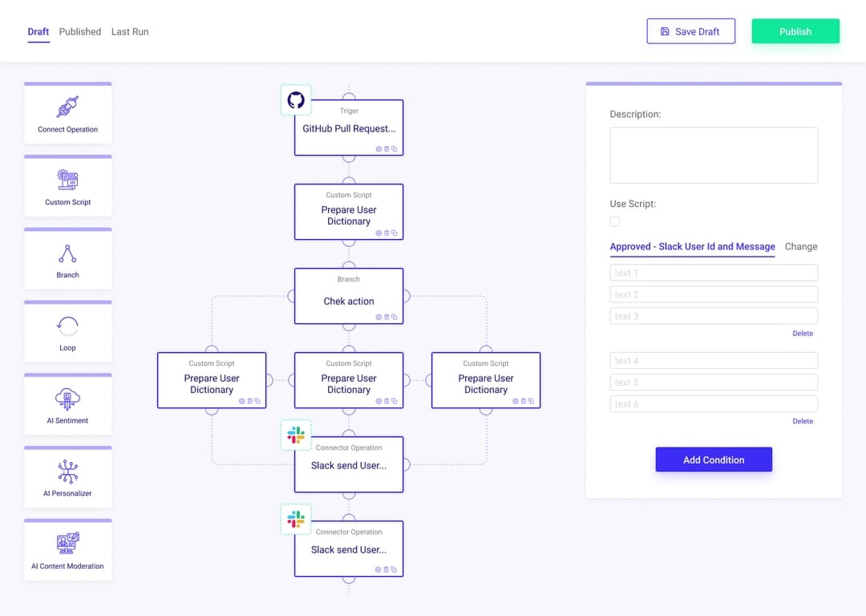Select the Loop tool in the sidebar
Screen dimensions: 866x616
pyautogui.click(x=67, y=331)
